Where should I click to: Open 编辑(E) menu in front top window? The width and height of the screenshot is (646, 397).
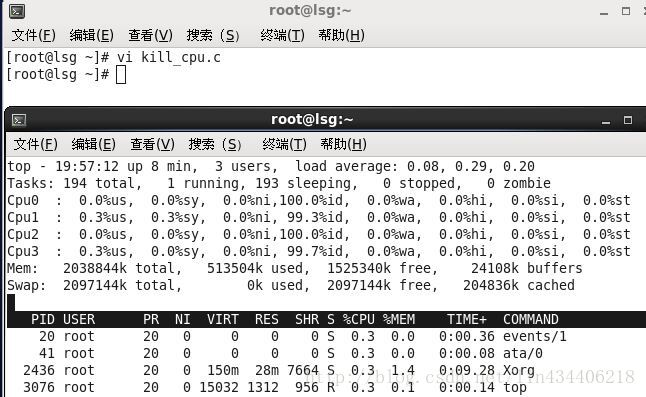coord(94,145)
